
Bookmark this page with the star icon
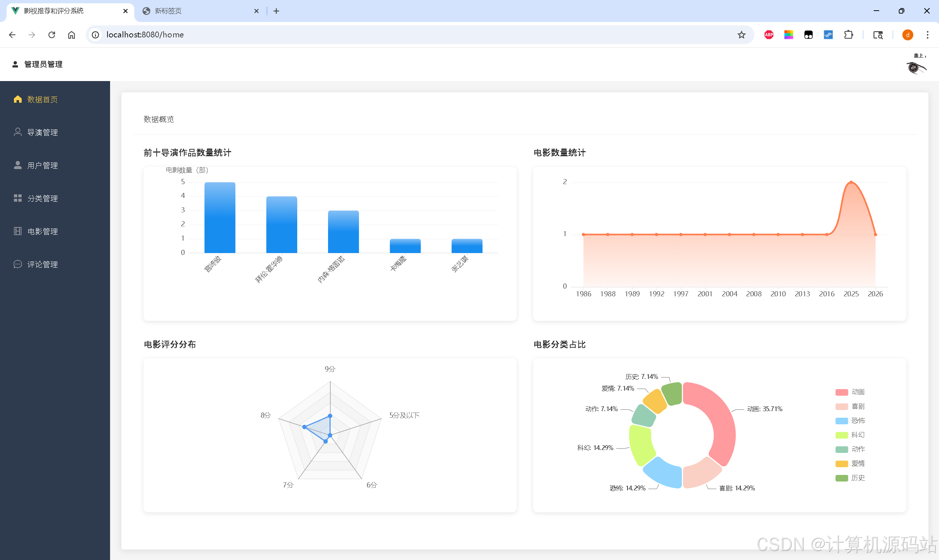pyautogui.click(x=741, y=35)
